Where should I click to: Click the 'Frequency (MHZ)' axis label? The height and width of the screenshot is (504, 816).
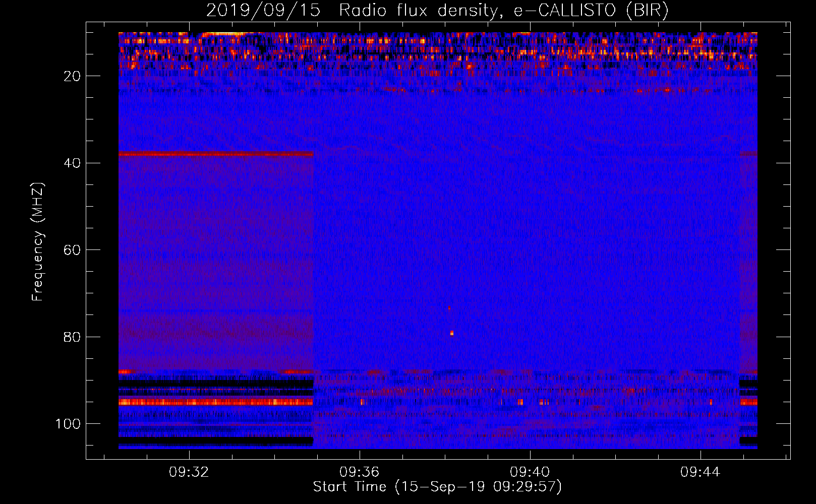point(38,242)
